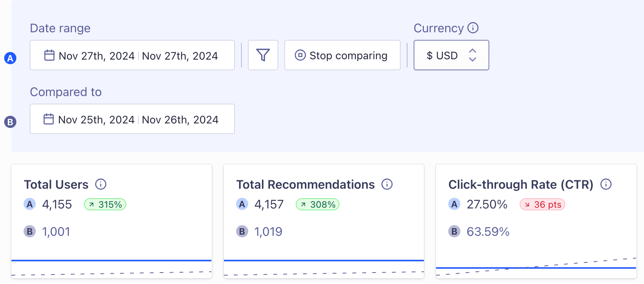Click the down chevron on currency selector
This screenshot has height=284, width=644.
tap(473, 60)
